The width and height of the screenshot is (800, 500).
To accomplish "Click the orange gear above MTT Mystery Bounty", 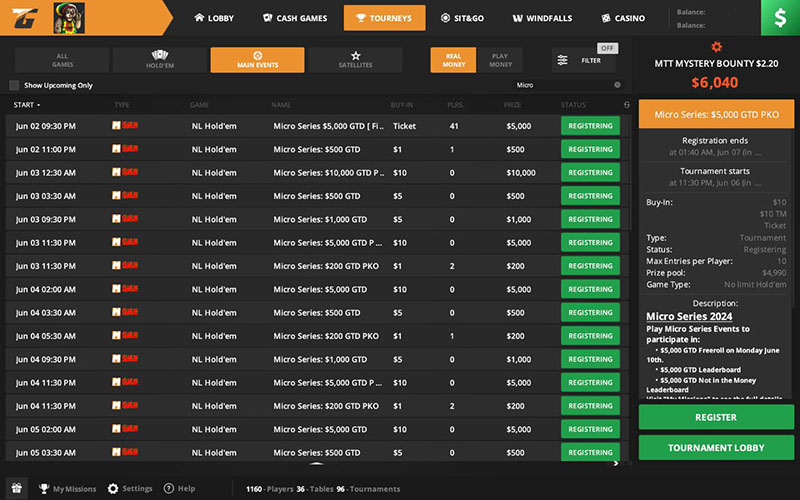I will (715, 46).
